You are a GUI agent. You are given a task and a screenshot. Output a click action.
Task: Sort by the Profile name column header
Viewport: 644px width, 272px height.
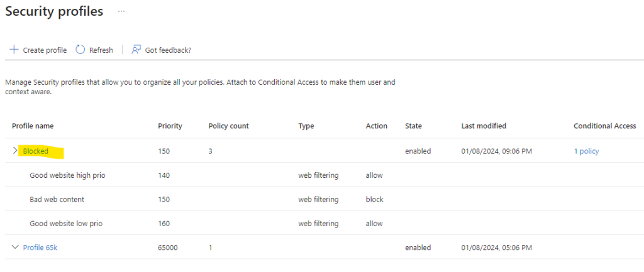(33, 126)
